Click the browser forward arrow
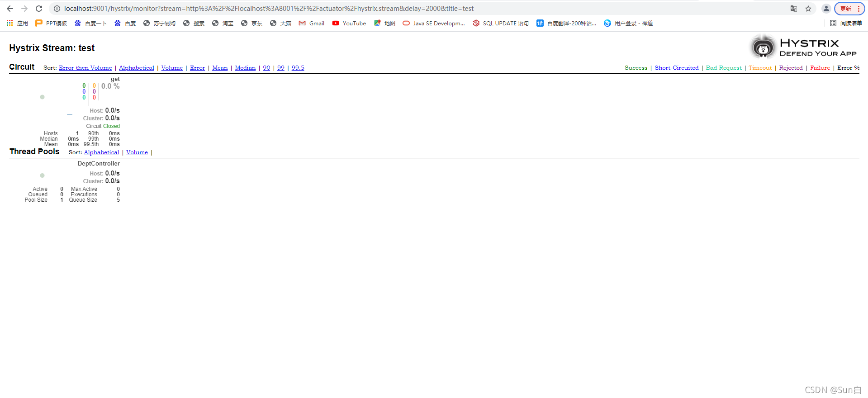868x398 pixels. tap(24, 9)
